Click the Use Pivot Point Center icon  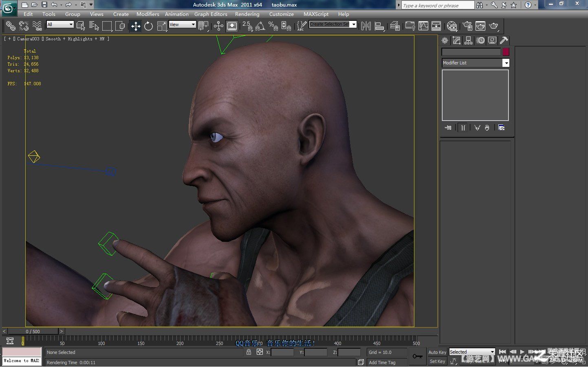[203, 26]
